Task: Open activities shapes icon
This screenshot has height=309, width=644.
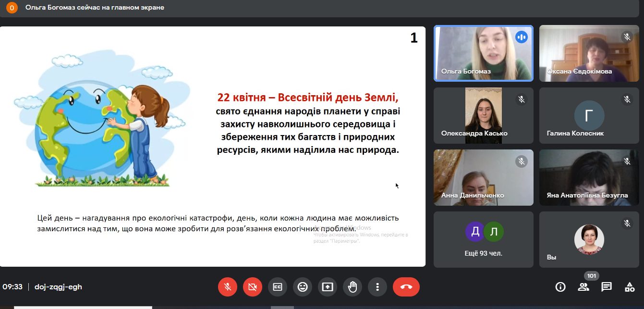Action: point(630,287)
